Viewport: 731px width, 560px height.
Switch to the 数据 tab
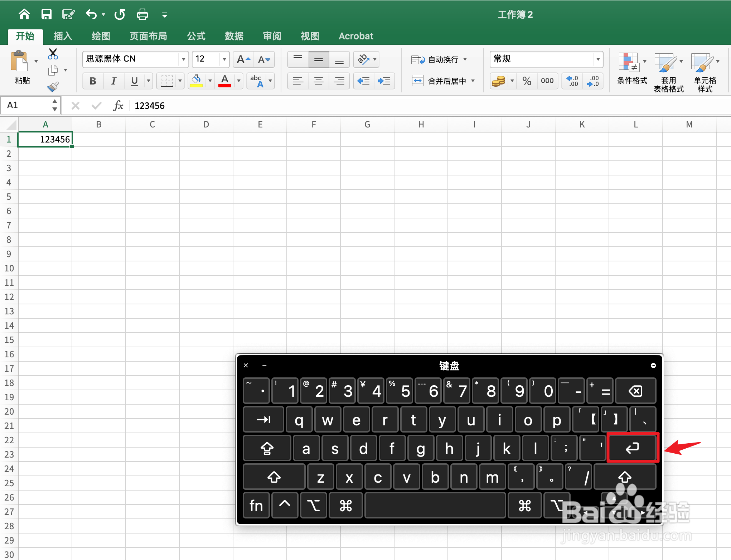click(x=234, y=36)
